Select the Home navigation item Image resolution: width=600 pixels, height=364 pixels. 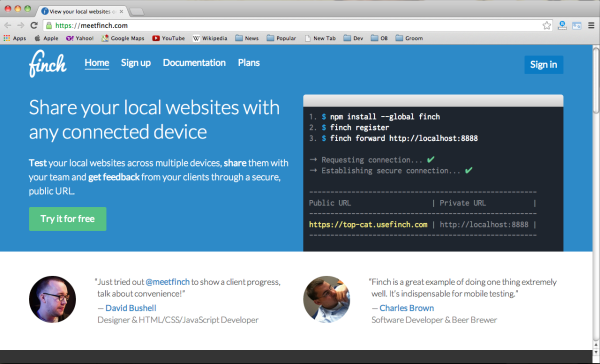pos(97,63)
